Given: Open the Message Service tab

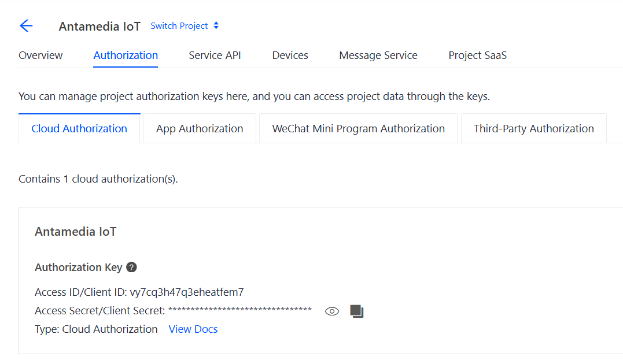Looking at the screenshot, I should [378, 55].
